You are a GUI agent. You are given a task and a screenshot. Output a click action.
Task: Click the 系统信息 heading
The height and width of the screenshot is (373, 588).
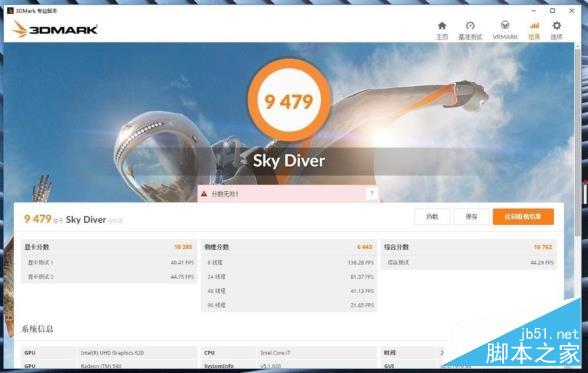37,329
